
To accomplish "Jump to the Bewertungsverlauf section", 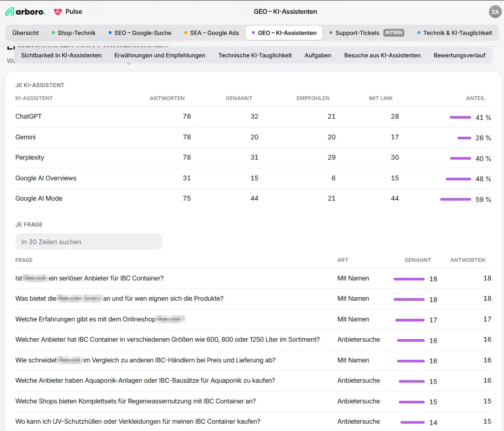I will [x=459, y=55].
